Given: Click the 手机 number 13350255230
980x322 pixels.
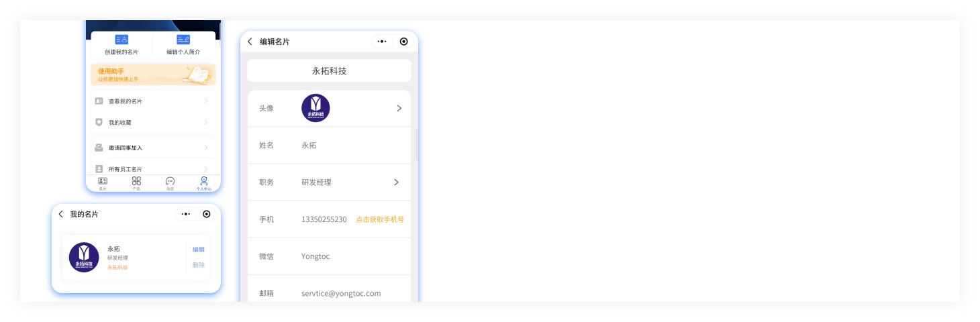Looking at the screenshot, I should point(324,219).
